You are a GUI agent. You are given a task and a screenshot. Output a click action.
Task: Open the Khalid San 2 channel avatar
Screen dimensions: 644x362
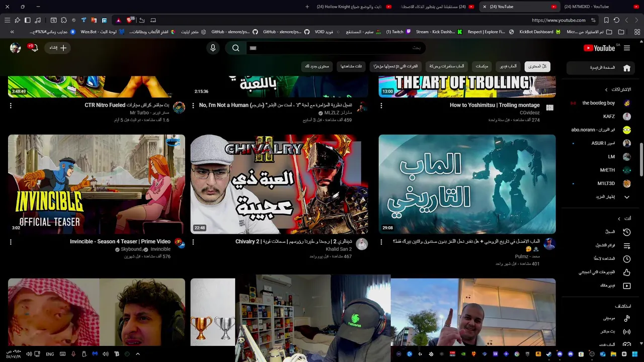tap(362, 244)
